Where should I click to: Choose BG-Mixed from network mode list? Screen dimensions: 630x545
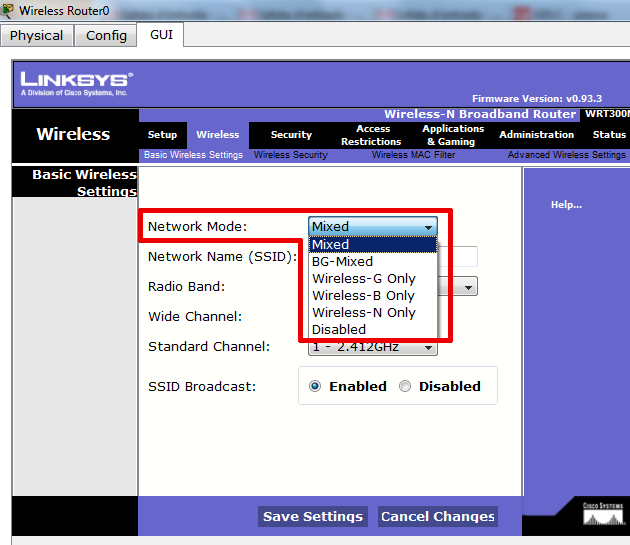pos(342,261)
